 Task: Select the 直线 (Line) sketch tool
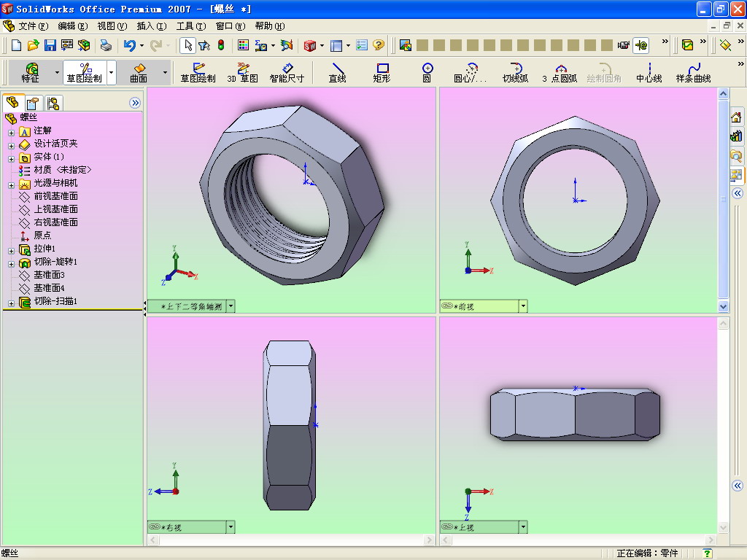point(337,72)
